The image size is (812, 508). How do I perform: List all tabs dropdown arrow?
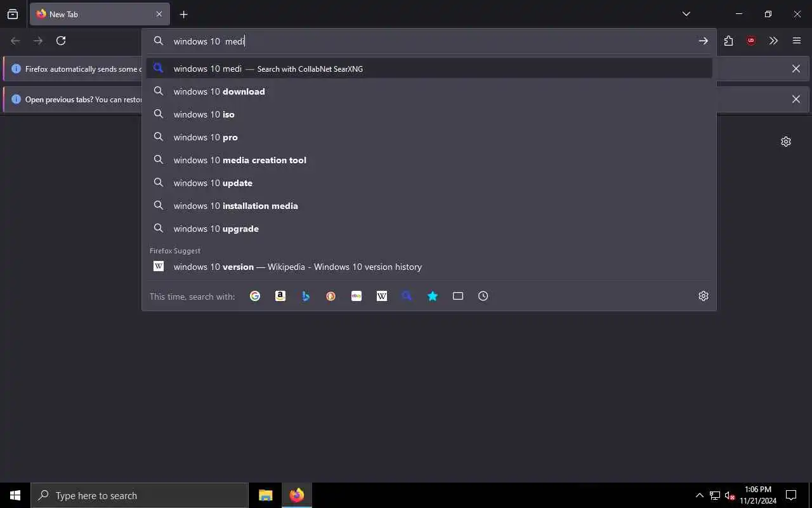coord(686,14)
